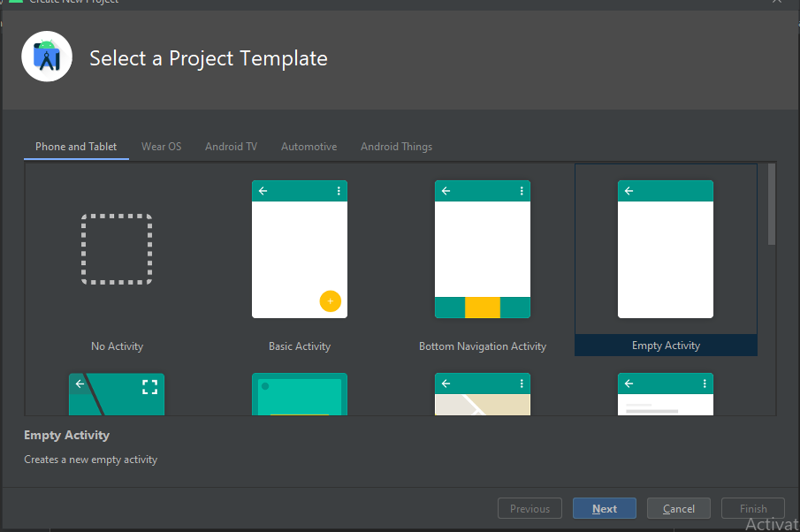Return to the Phone and Tablet tab
800x532 pixels.
coord(76,147)
